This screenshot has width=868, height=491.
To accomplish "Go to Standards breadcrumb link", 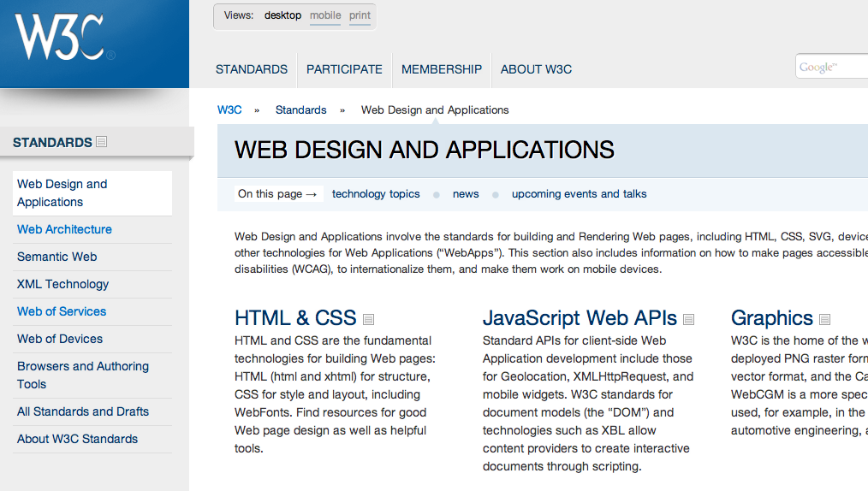I will click(x=301, y=110).
